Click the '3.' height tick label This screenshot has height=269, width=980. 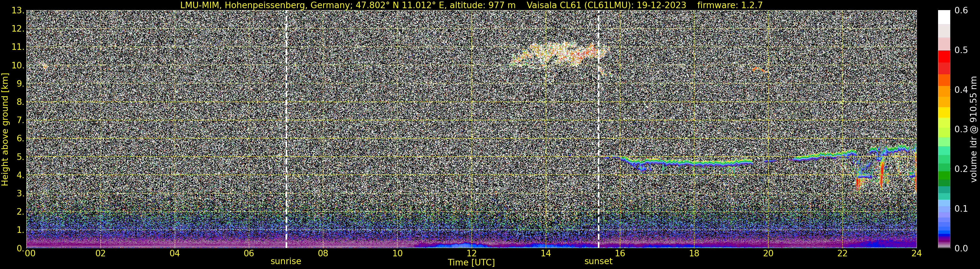20,193
